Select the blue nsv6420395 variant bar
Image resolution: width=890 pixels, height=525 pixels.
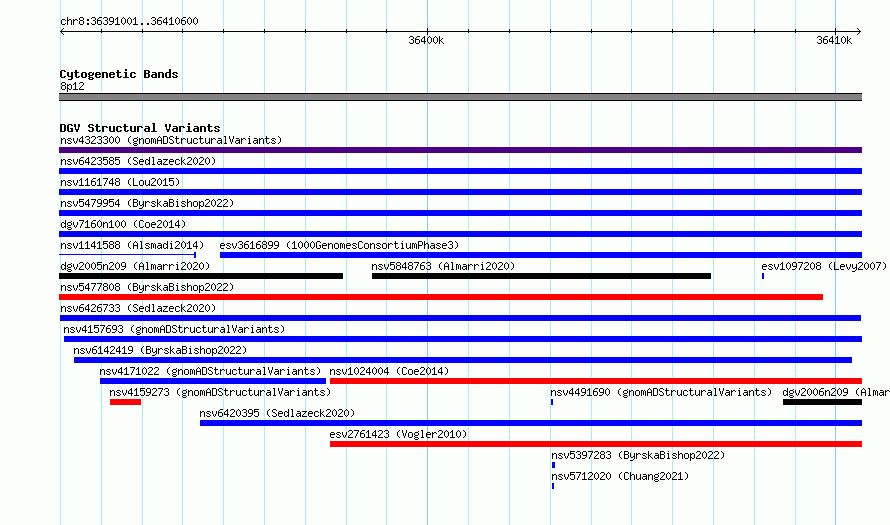click(x=531, y=423)
